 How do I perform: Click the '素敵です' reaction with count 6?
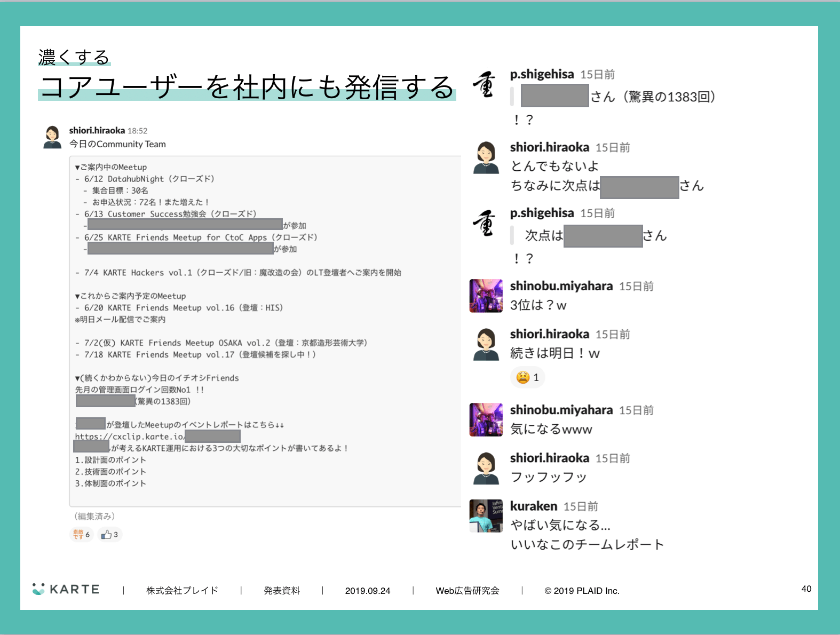(x=82, y=534)
